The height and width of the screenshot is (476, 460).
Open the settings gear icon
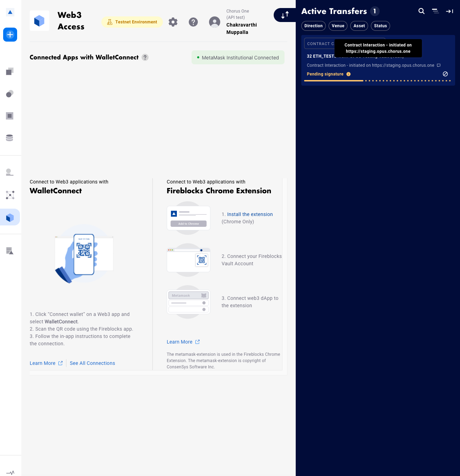click(x=173, y=22)
